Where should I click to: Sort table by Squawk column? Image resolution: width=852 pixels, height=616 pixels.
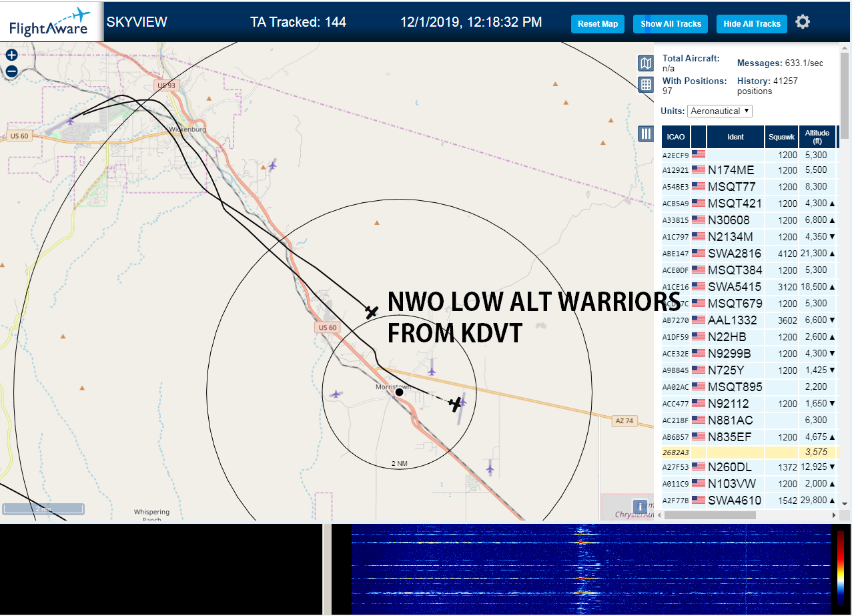[x=781, y=137]
